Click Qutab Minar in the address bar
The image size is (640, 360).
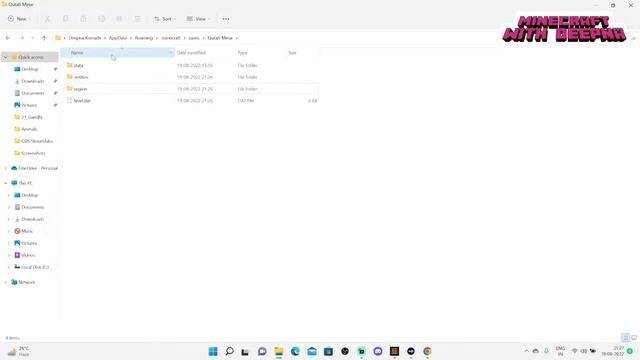coord(220,38)
